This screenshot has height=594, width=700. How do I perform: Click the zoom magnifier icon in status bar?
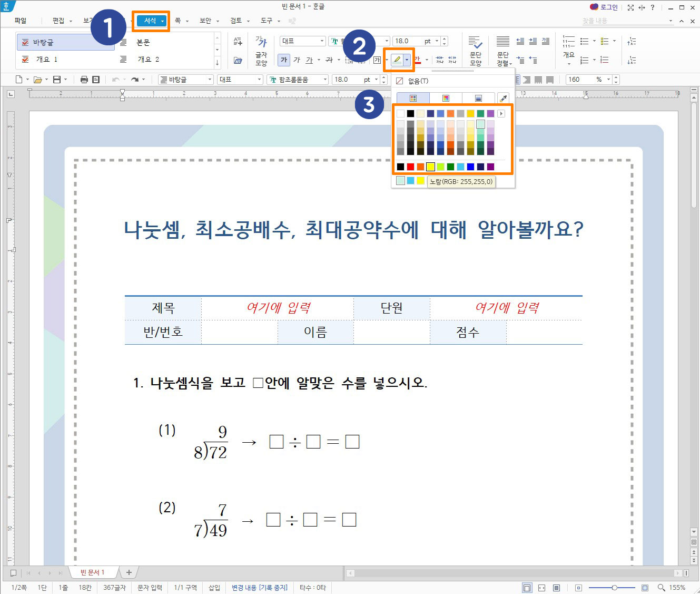(x=661, y=588)
